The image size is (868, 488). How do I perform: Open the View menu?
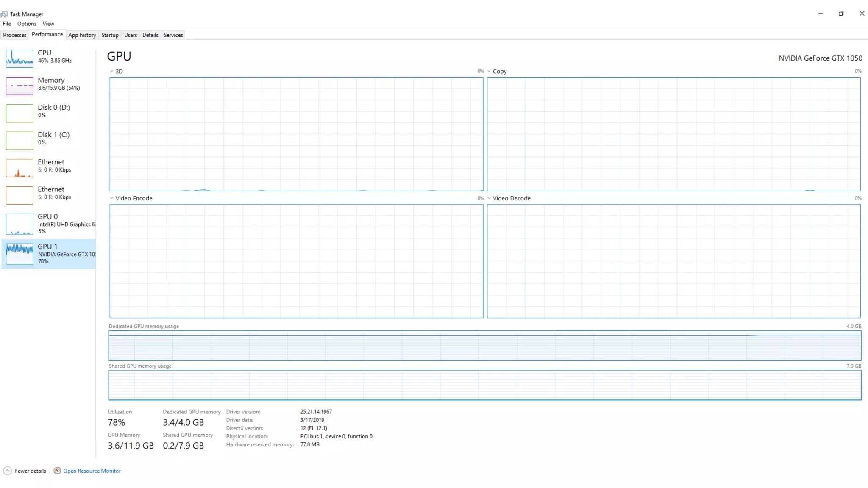tap(48, 24)
